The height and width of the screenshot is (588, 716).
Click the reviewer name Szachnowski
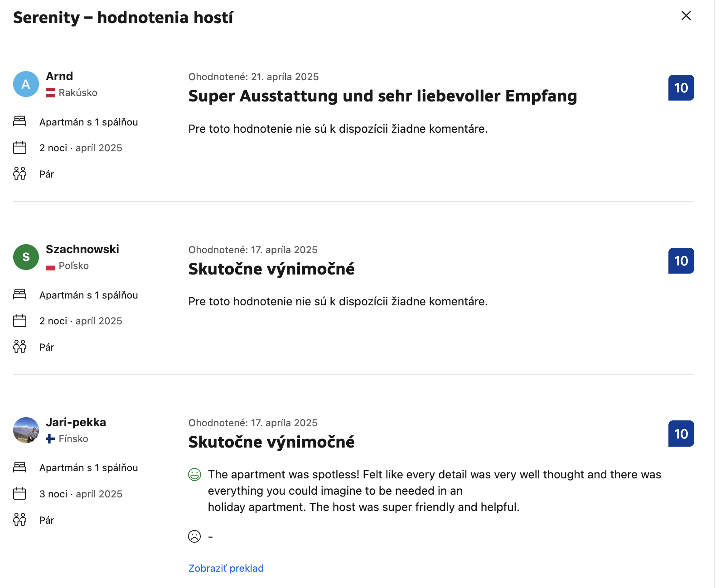82,249
